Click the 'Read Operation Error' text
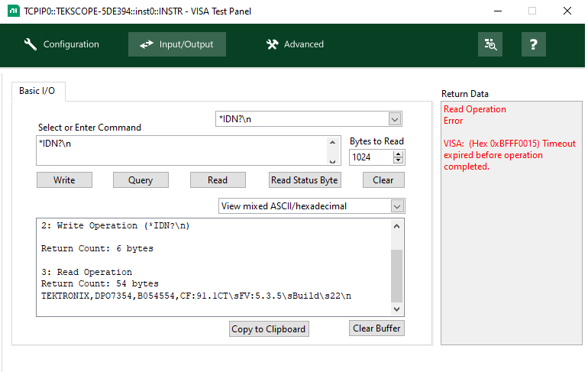This screenshot has height=372, width=588. pos(475,115)
